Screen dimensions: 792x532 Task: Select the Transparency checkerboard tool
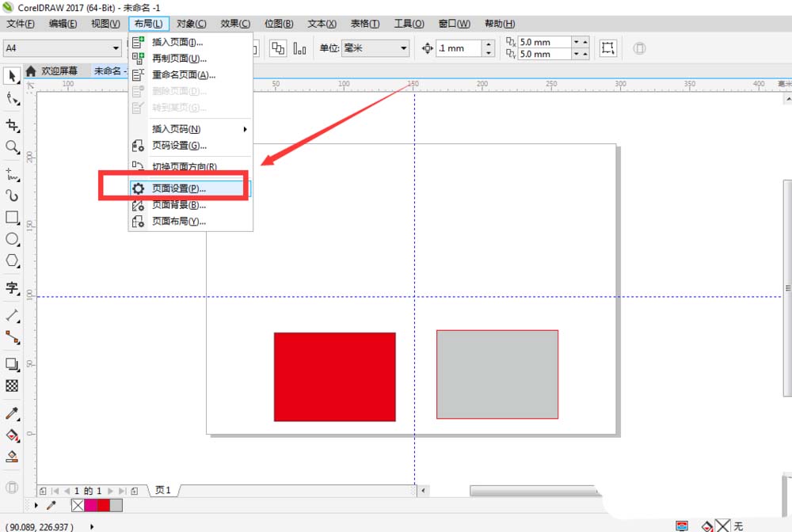click(12, 386)
